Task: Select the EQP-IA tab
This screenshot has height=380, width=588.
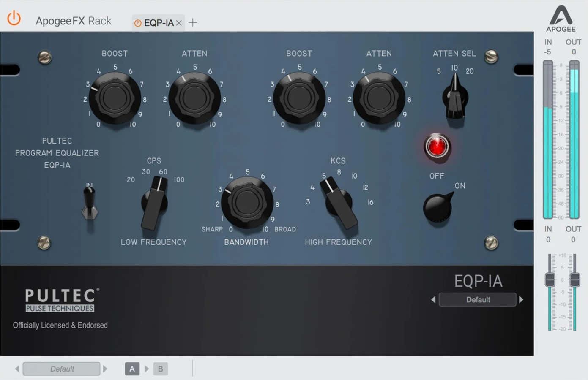Action: click(159, 23)
